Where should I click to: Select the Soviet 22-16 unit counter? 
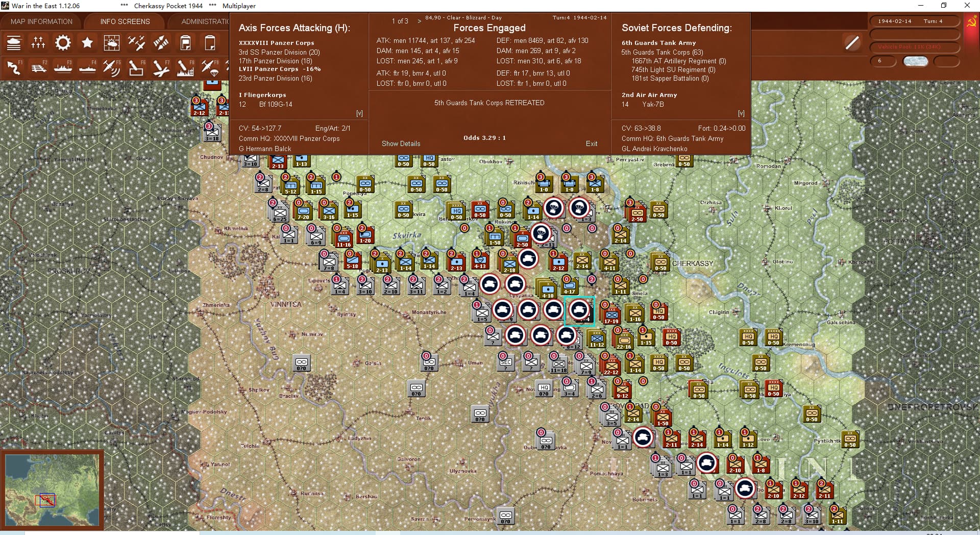click(x=624, y=340)
